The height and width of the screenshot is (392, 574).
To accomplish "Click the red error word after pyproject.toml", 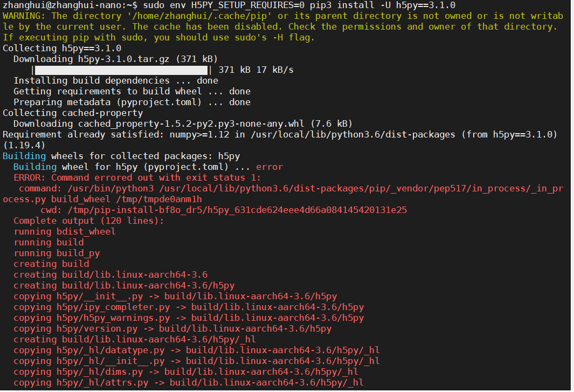I will [269, 167].
